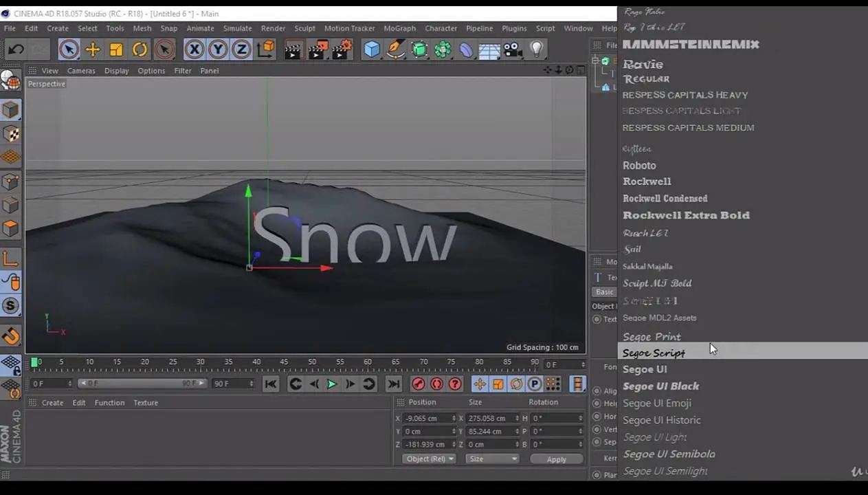Switch the coordinate system icon
The width and height of the screenshot is (868, 495).
pos(266,49)
